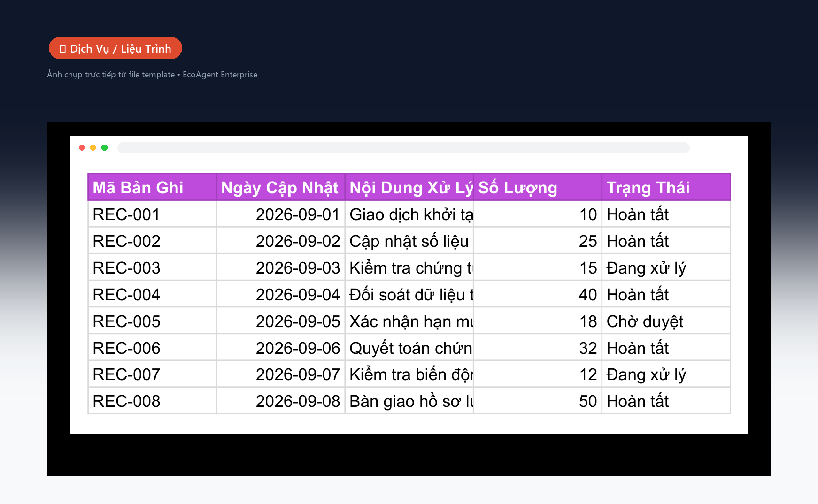Select date cell 2026-09-07
Image resolution: width=818 pixels, height=504 pixels.
pyautogui.click(x=281, y=374)
